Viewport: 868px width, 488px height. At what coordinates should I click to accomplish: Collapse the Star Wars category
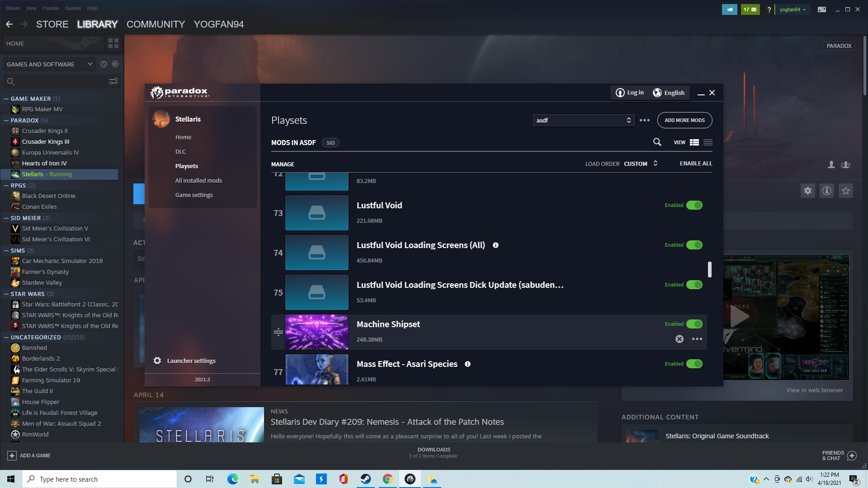click(x=6, y=294)
